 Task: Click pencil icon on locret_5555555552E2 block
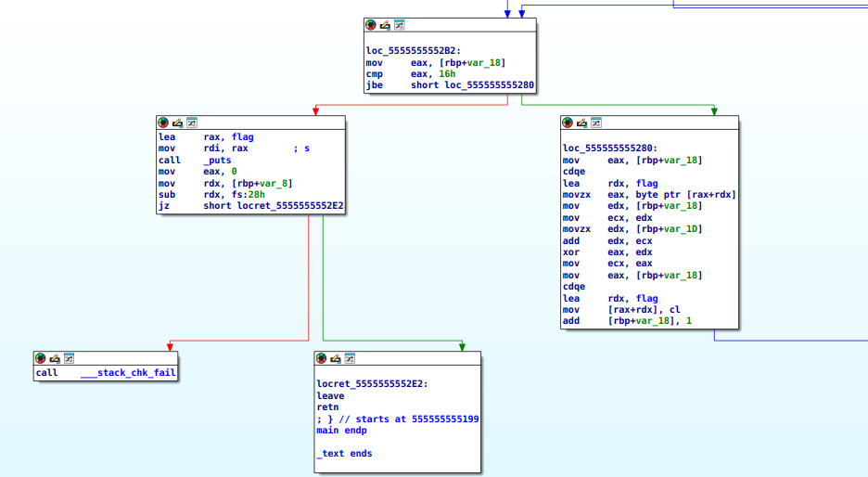pyautogui.click(x=336, y=358)
